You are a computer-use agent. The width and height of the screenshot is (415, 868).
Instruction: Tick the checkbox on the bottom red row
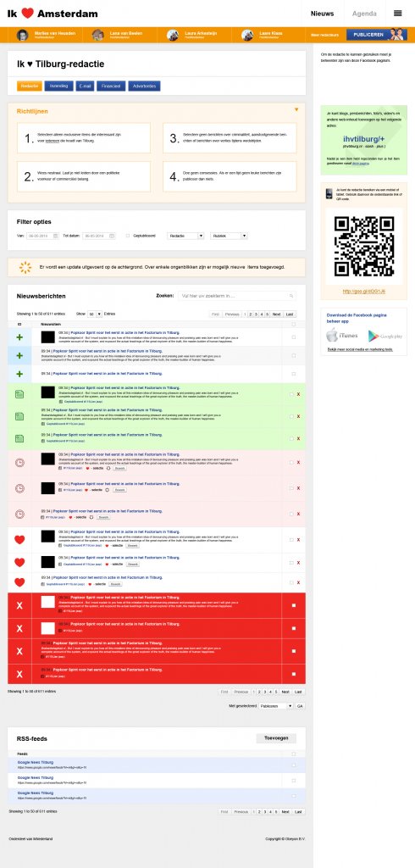293,674
